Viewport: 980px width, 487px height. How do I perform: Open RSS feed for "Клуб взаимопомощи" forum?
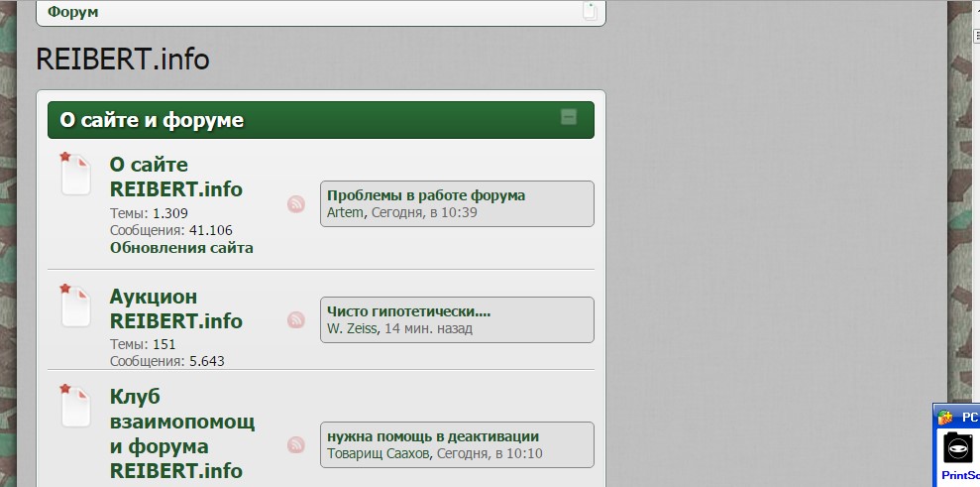pos(296,445)
